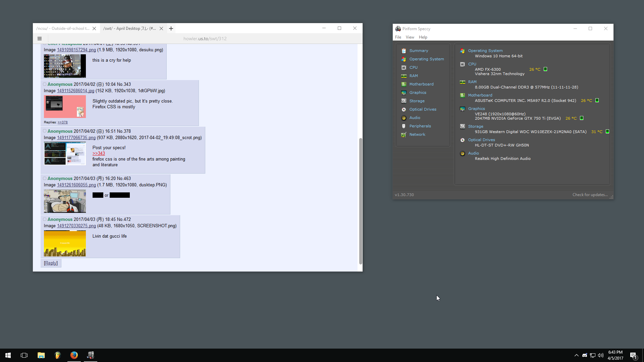Show hidden system tray icons
The width and height of the screenshot is (644, 362).
coord(576,355)
